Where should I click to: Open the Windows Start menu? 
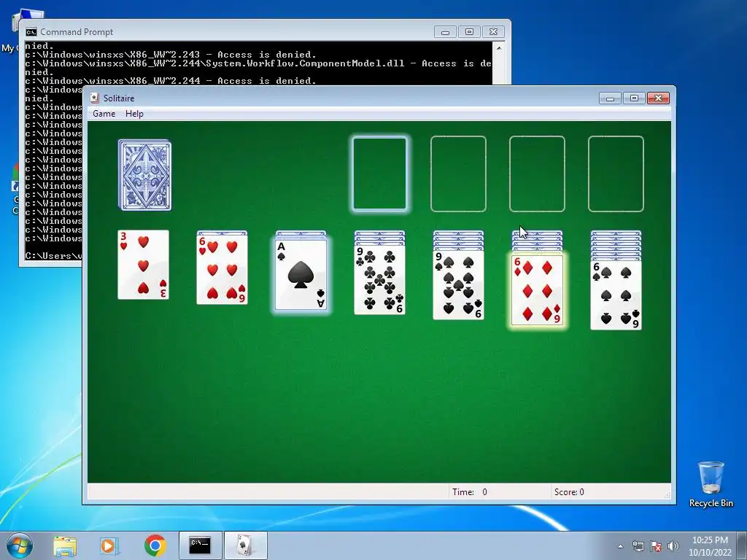tap(20, 545)
